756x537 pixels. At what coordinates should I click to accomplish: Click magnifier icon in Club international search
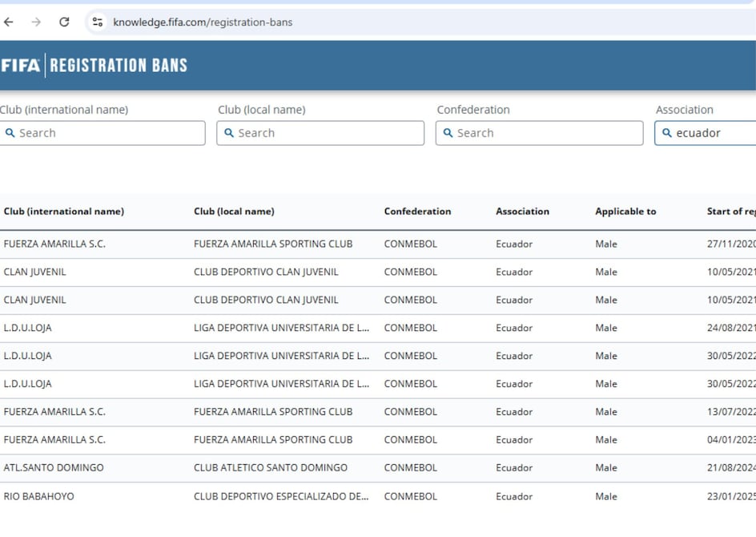tap(10, 133)
